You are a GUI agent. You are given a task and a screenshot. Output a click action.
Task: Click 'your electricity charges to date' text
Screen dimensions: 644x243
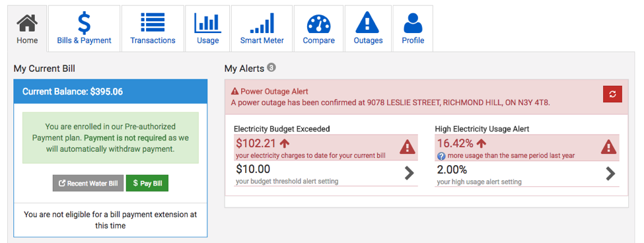310,156
